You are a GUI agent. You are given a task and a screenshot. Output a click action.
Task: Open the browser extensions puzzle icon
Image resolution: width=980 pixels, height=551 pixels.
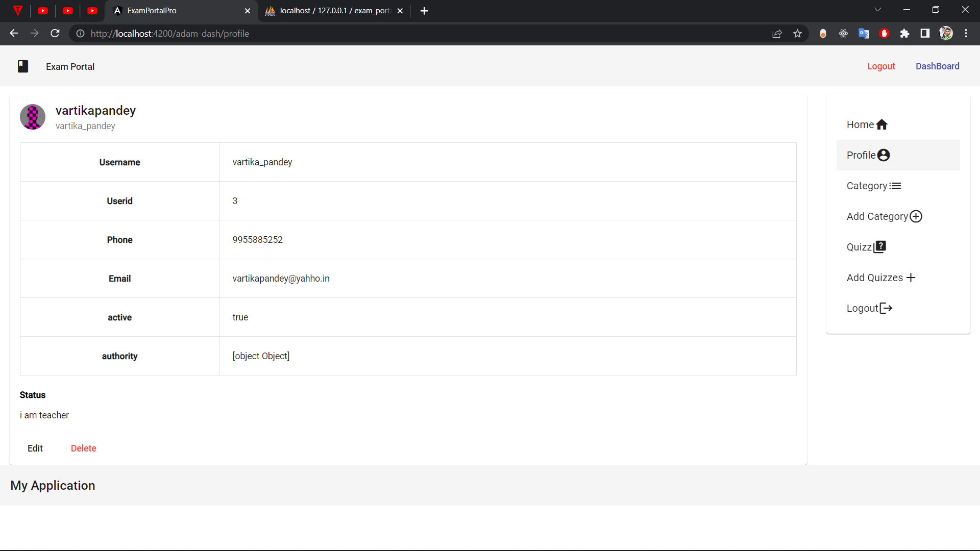click(x=904, y=34)
